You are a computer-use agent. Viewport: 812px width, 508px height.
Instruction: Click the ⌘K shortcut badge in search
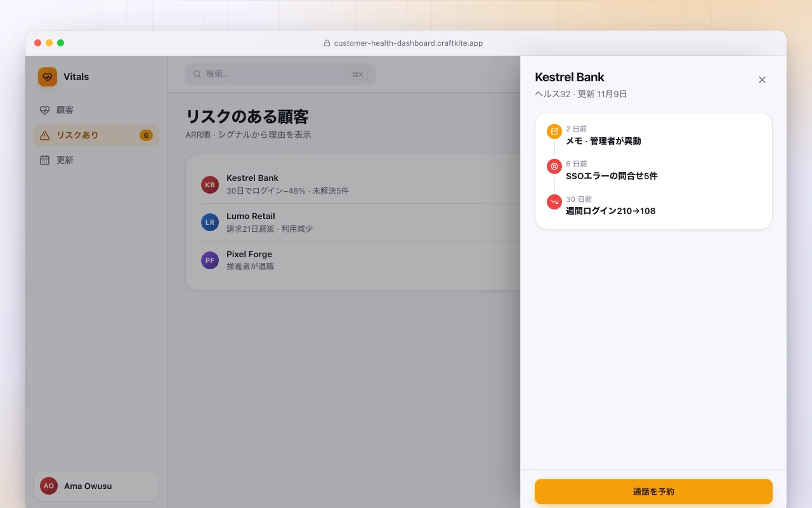[358, 74]
